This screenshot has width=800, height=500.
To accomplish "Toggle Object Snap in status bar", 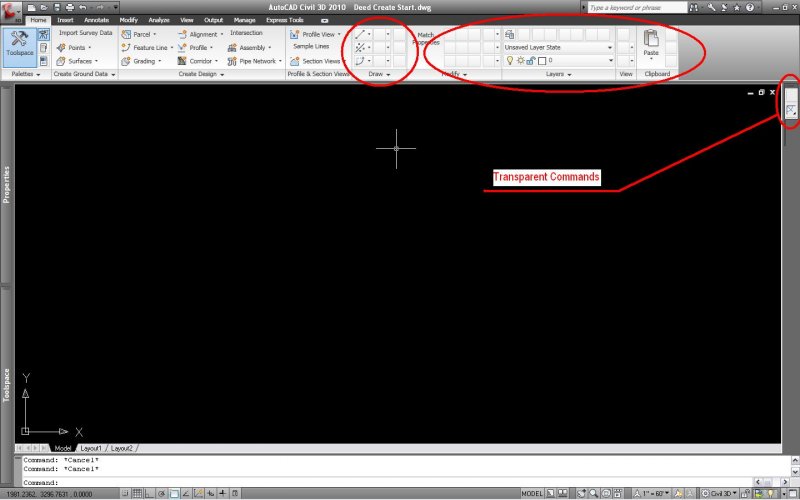I will [174, 493].
